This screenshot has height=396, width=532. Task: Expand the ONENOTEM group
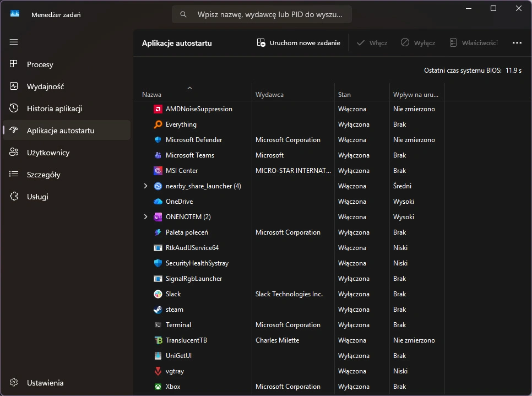click(x=145, y=217)
